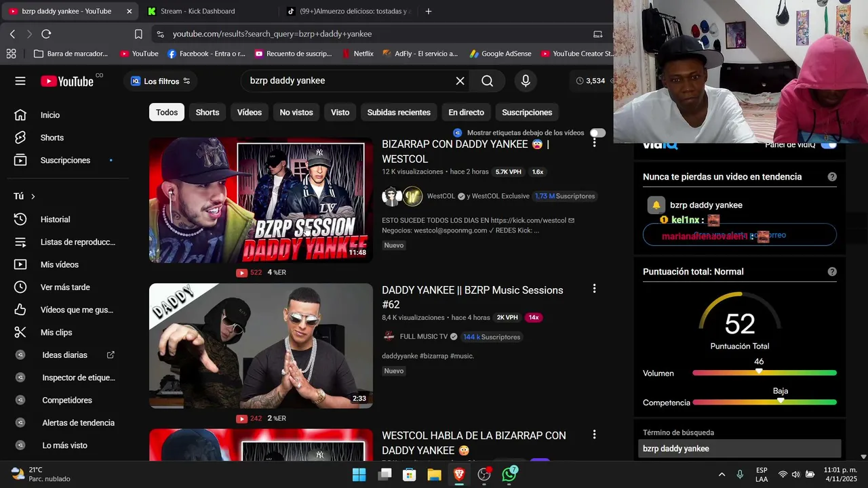Open vidIQ Los filtros button
The height and width of the screenshot is (488, 868).
coord(161,81)
